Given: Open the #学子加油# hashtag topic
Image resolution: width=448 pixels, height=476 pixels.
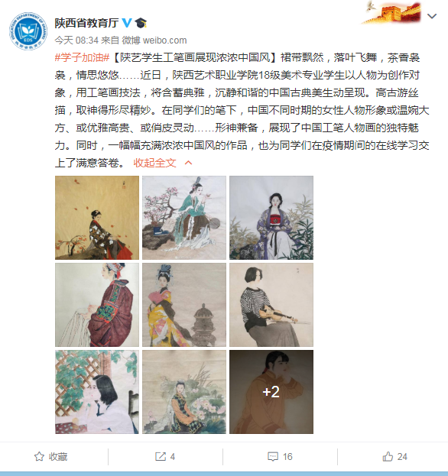Looking at the screenshot, I should [82, 57].
